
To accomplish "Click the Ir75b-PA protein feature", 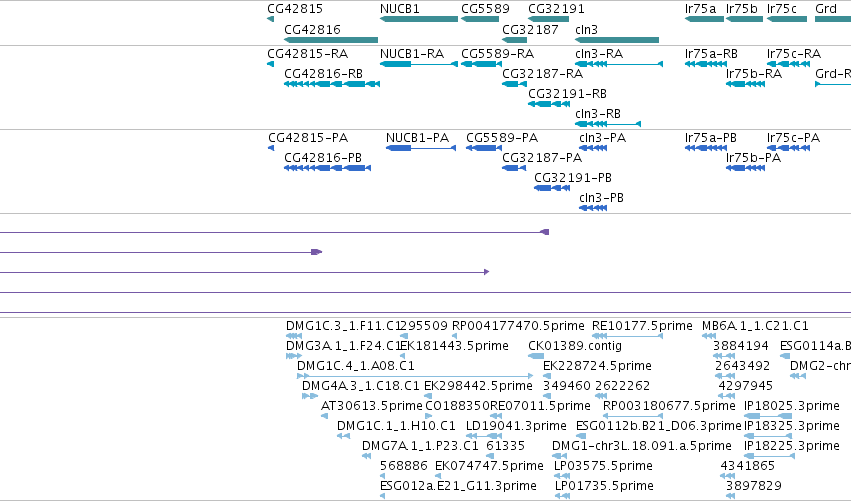I will pyautogui.click(x=746, y=168).
